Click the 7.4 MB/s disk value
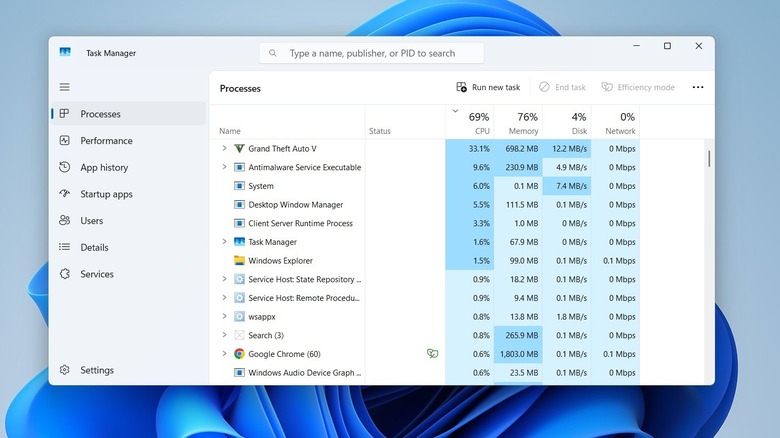 pyautogui.click(x=572, y=186)
